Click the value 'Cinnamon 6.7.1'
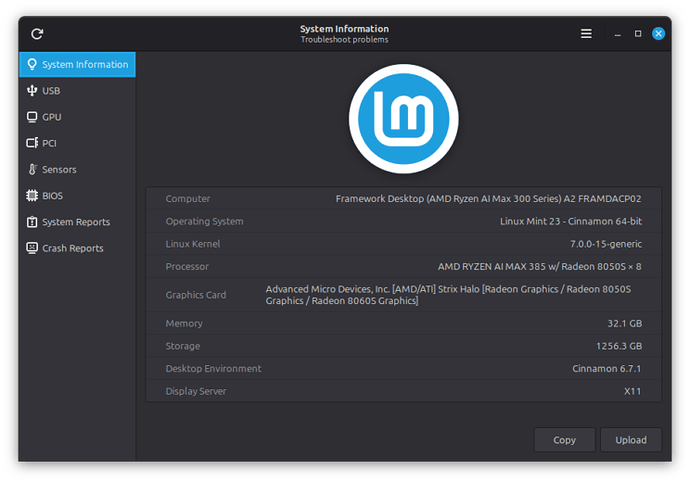 [606, 368]
